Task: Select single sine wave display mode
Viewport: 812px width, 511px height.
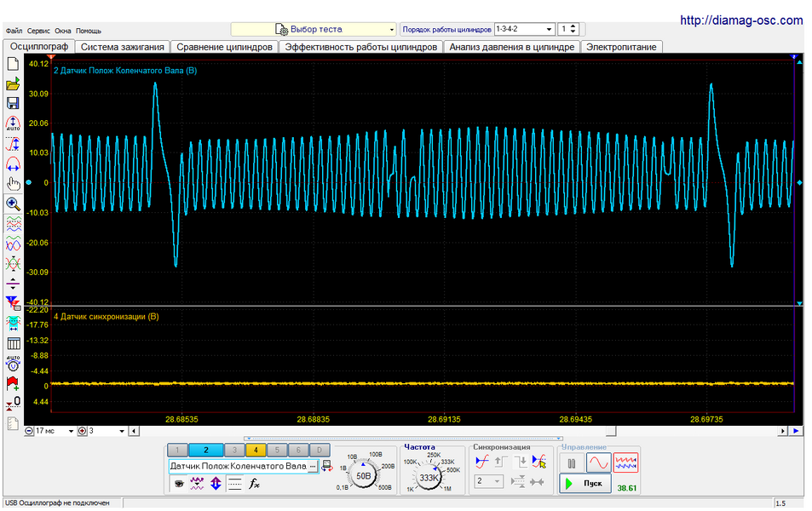Action: [599, 462]
